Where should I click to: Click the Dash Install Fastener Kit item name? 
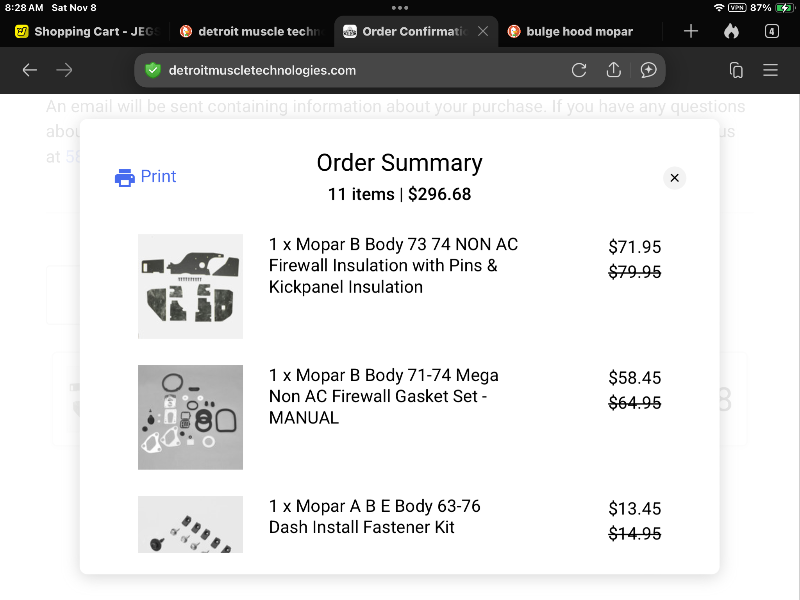click(374, 516)
